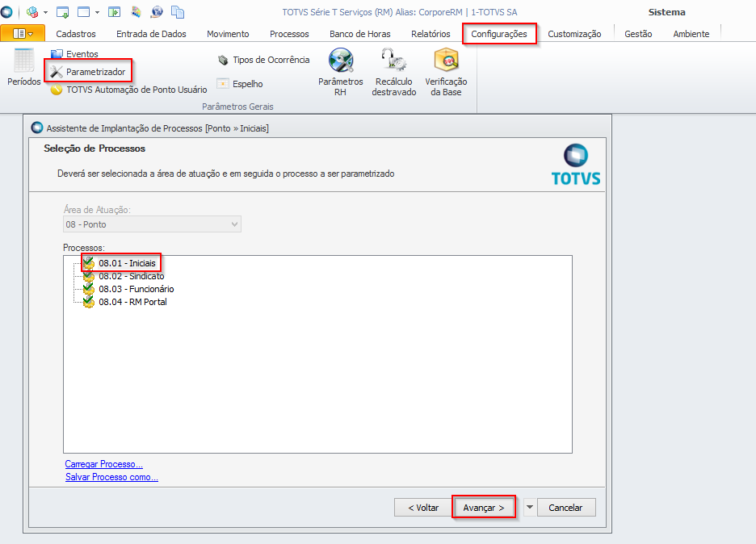Click the Sistema header label
Screen dimensions: 756x544
pos(666,12)
